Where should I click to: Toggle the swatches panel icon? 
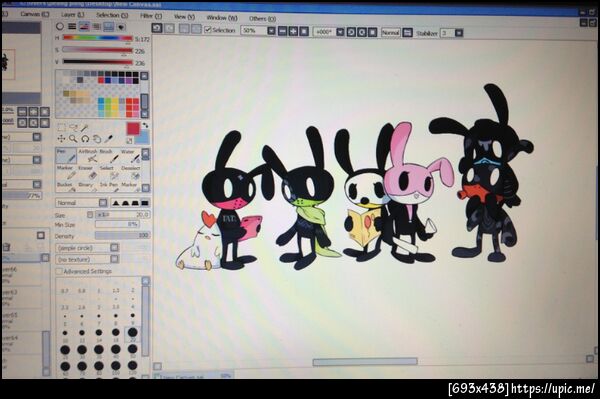[108, 26]
